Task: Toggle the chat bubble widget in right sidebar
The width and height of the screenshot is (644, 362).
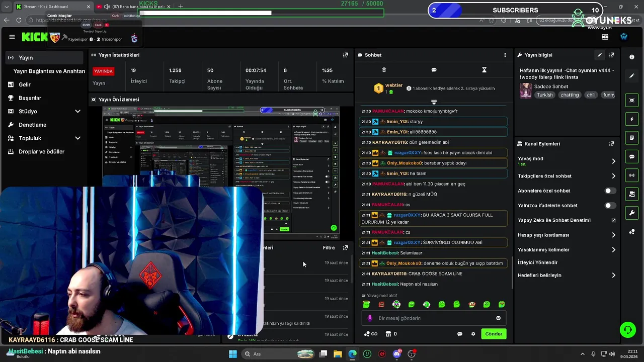Action: 632,156
